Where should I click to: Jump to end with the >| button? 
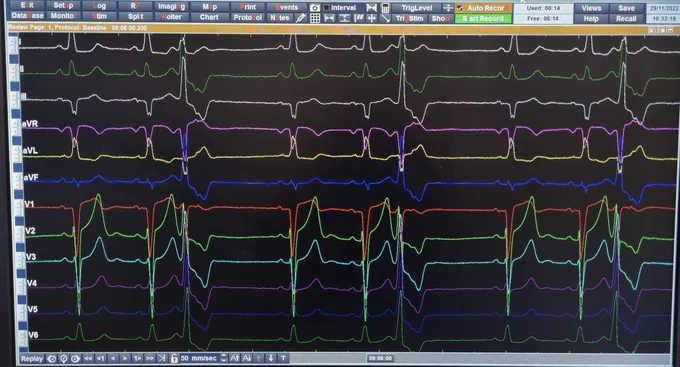(x=162, y=359)
